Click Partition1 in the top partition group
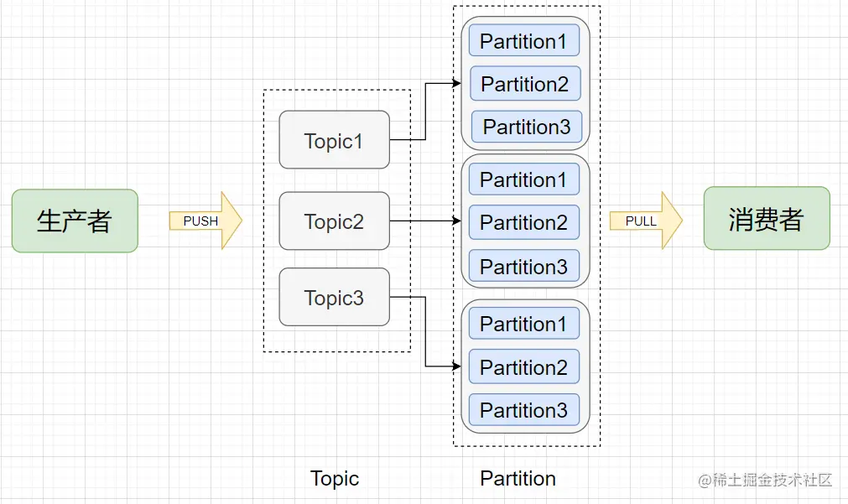Viewport: 848px width, 504px height. [524, 41]
